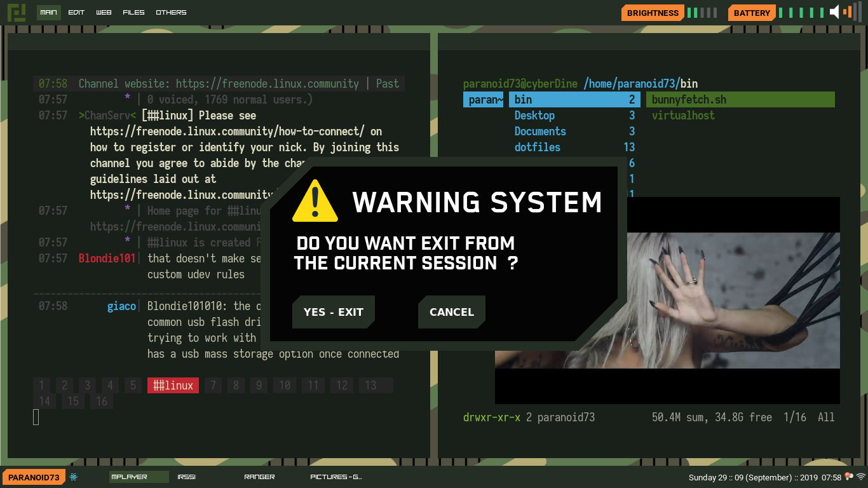Switch to irssi window 9

pyautogui.click(x=259, y=385)
